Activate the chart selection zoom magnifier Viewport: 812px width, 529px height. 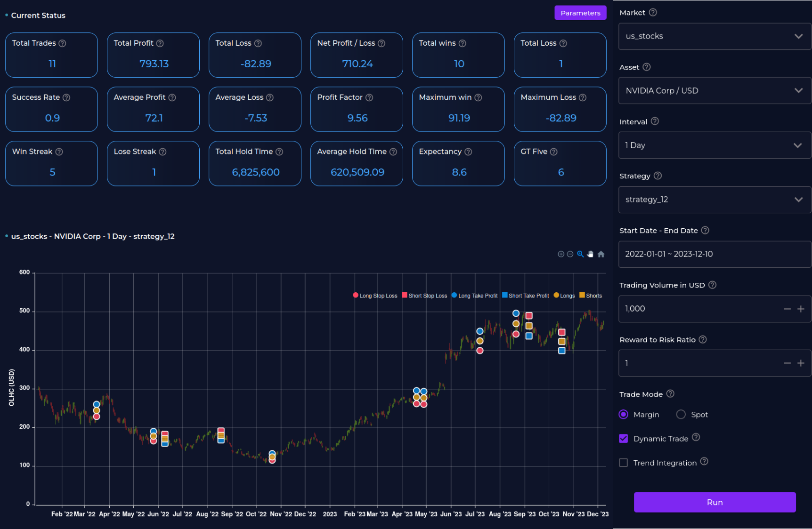pos(580,254)
